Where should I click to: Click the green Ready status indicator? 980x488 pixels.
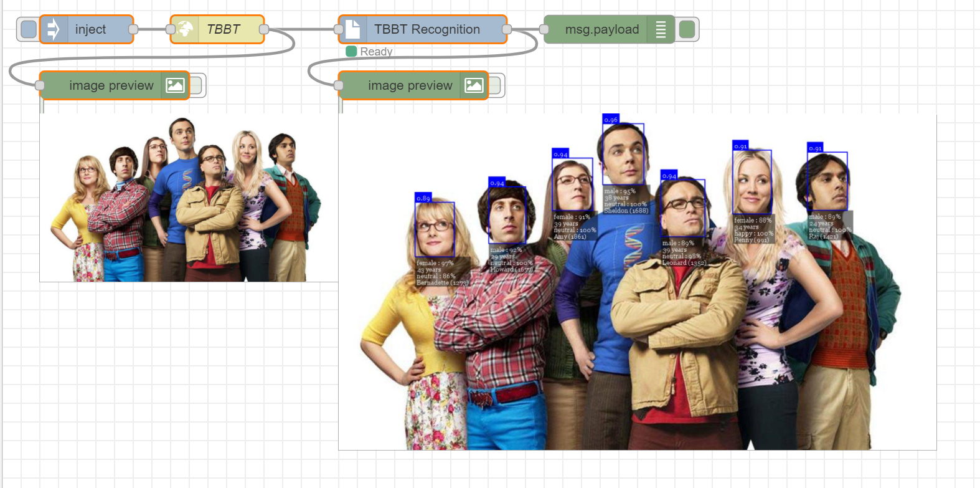351,51
